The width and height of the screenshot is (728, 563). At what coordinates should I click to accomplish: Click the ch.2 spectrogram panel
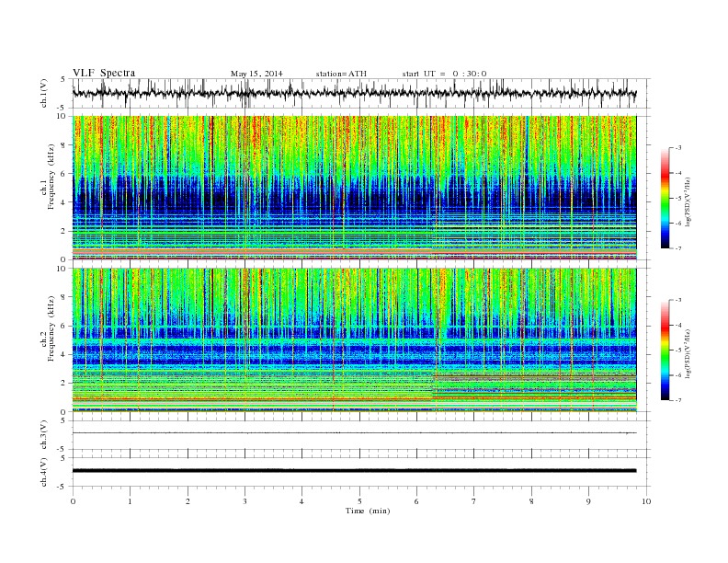tap(354, 340)
